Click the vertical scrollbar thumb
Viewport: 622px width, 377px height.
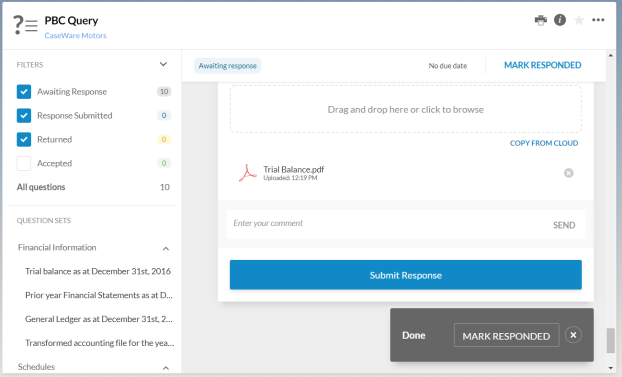click(610, 340)
